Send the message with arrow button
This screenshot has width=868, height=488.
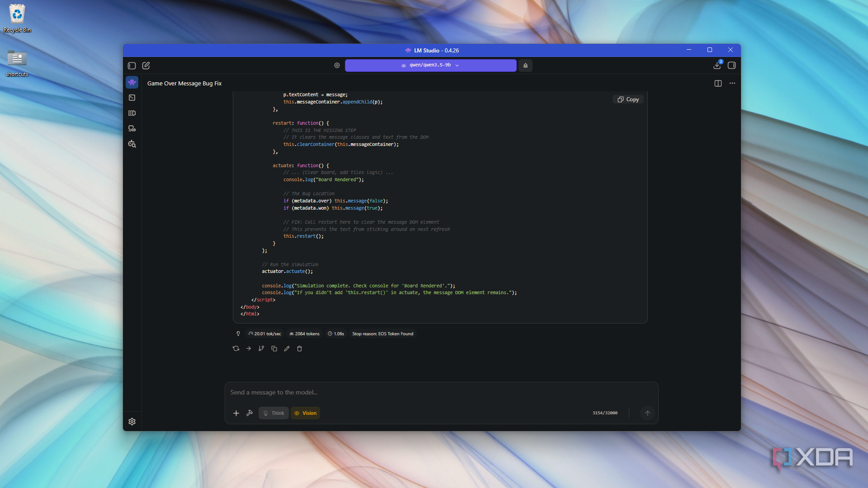coord(647,413)
